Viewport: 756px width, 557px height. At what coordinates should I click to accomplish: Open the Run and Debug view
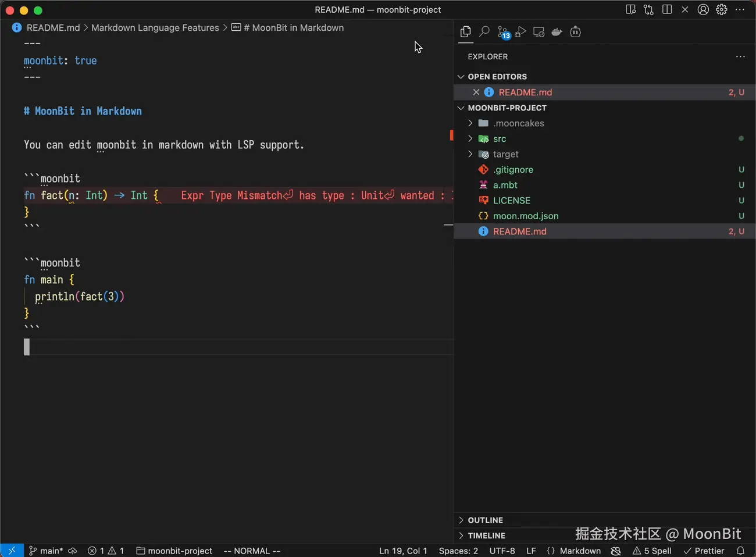(x=521, y=32)
